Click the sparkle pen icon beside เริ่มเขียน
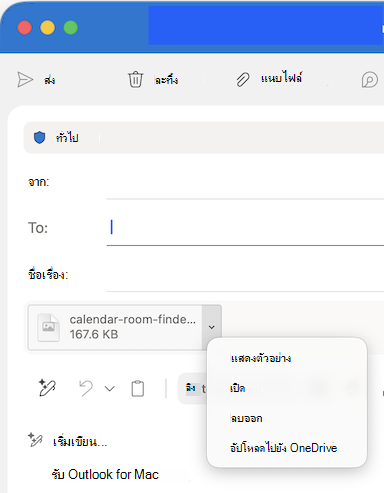Screen dimensions: 384x493 35,440
